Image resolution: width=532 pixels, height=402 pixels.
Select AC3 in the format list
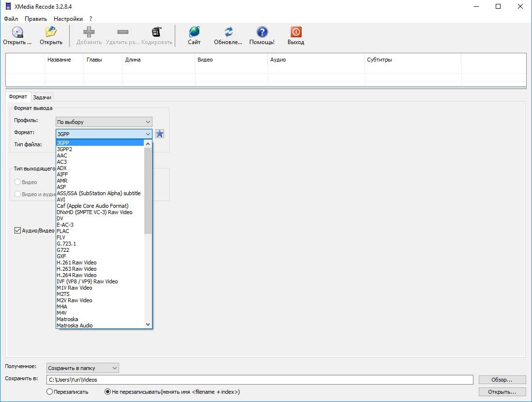[100, 162]
